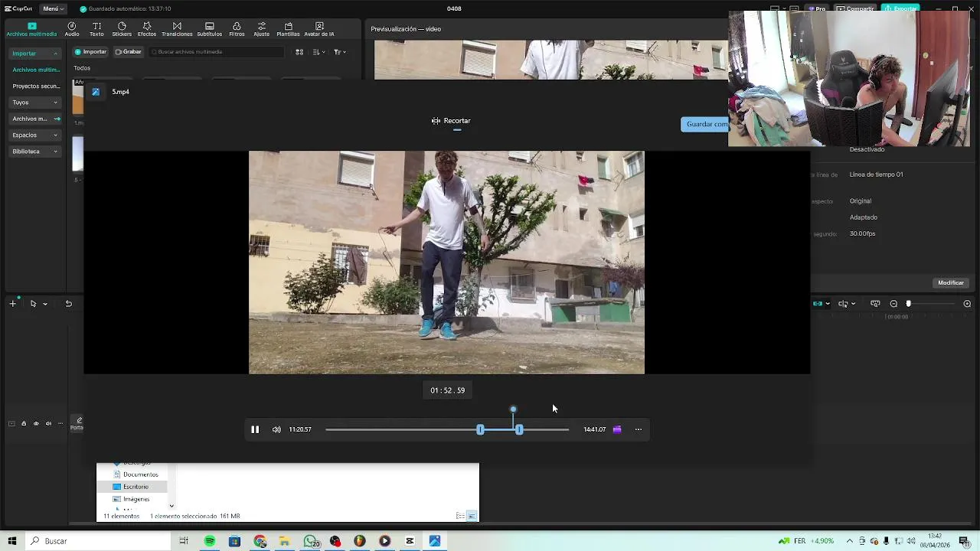The height and width of the screenshot is (551, 980).
Task: Open the player more options ellipsis
Action: [639, 429]
